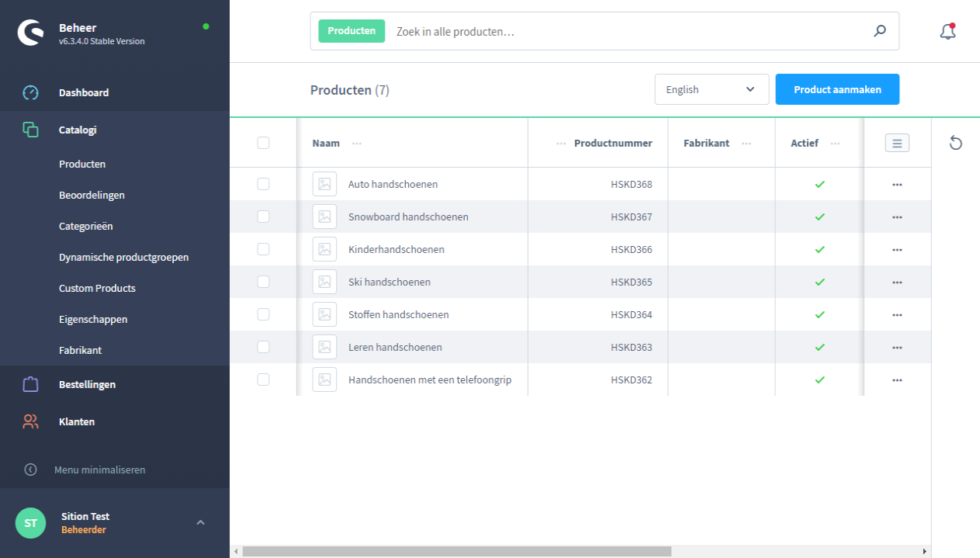Select the Snowboard handschoenen checkbox
This screenshot has height=558, width=980.
[x=263, y=217]
